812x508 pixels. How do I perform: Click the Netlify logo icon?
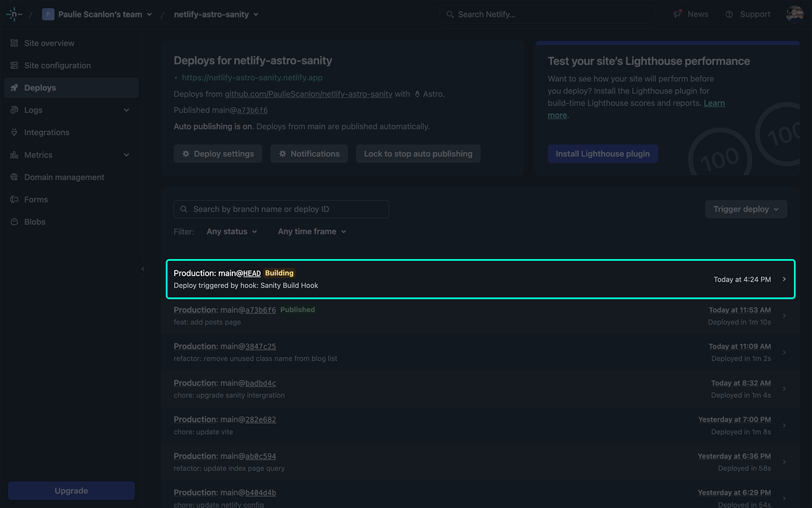pyautogui.click(x=14, y=14)
